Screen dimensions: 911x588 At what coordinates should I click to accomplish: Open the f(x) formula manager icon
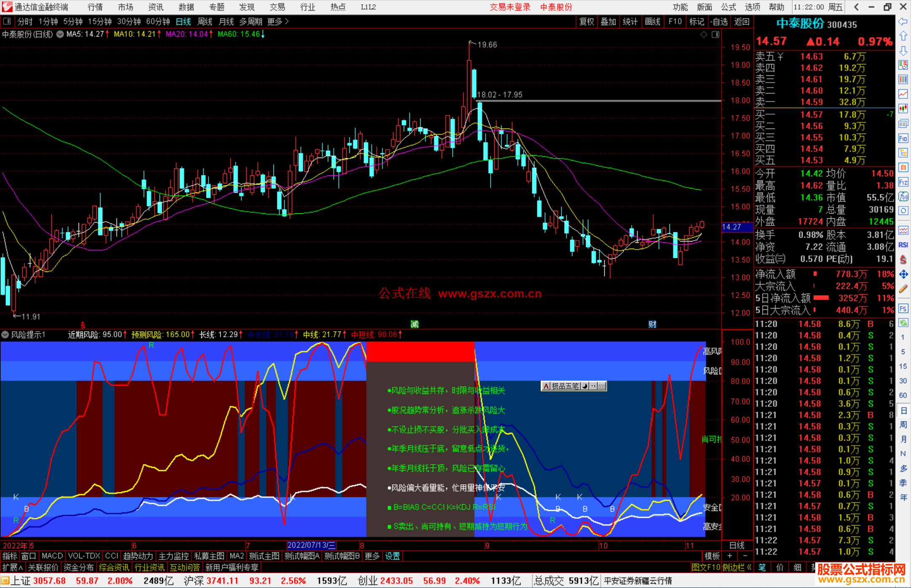tap(903, 196)
